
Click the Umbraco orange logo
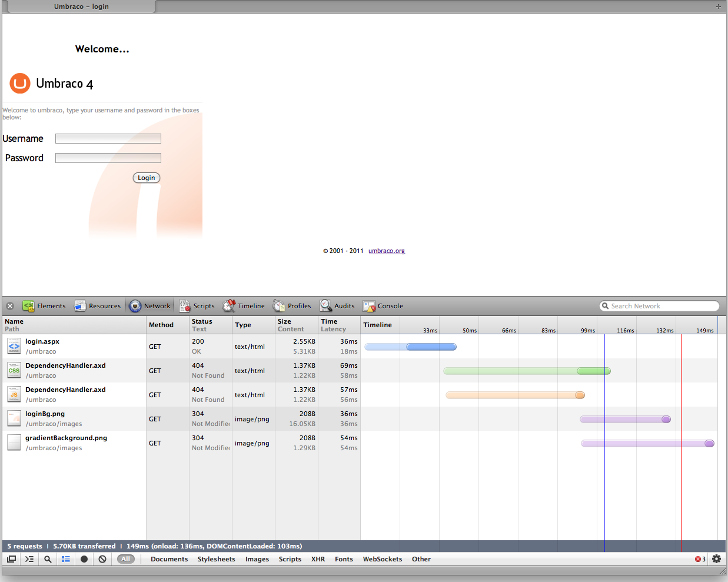20,84
